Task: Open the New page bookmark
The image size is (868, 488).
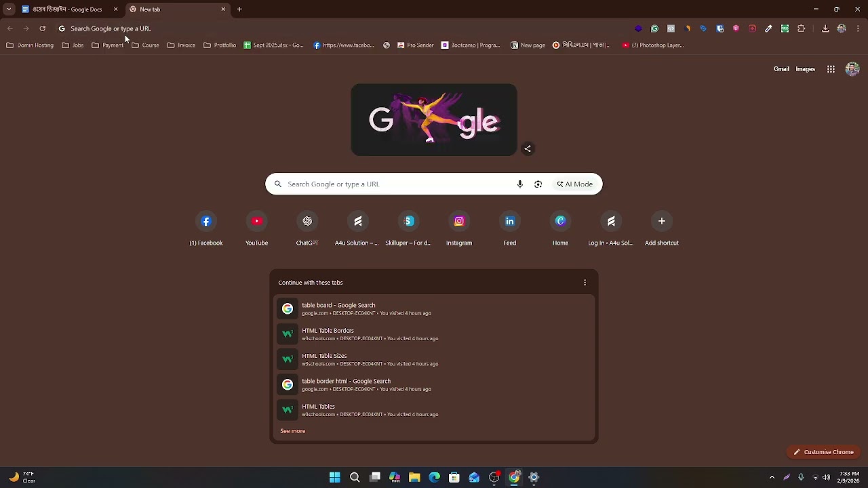Action: (x=528, y=45)
